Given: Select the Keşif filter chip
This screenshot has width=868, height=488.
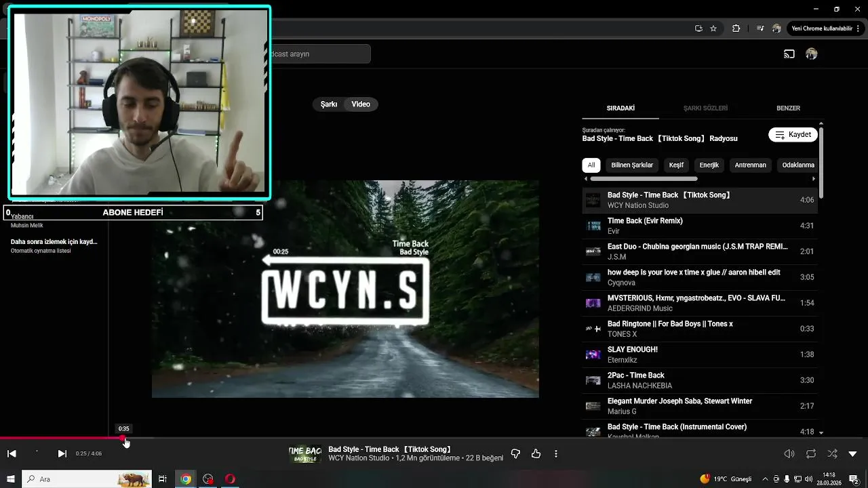Looking at the screenshot, I should pos(676,165).
